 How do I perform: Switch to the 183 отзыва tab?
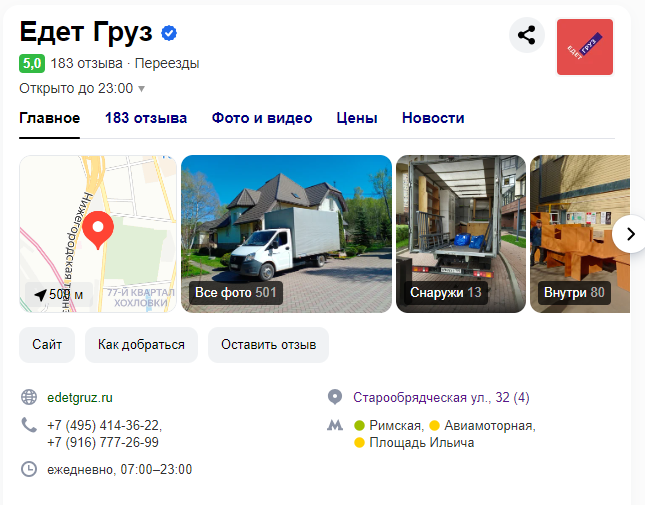146,118
